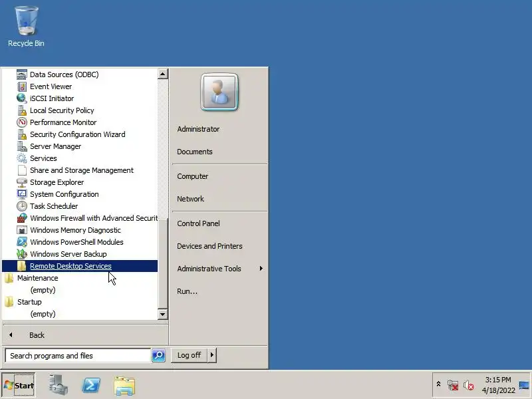Show hidden tray icons chevron

click(x=438, y=384)
